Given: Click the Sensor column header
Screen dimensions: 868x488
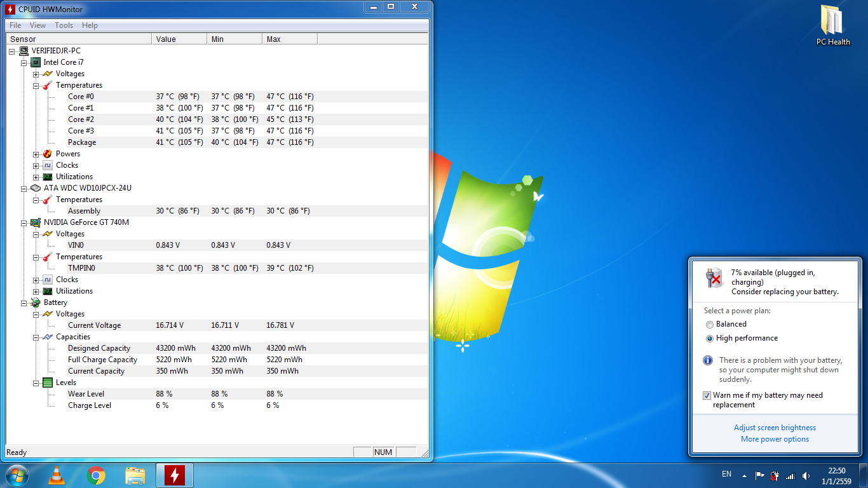Looking at the screenshot, I should click(78, 39).
